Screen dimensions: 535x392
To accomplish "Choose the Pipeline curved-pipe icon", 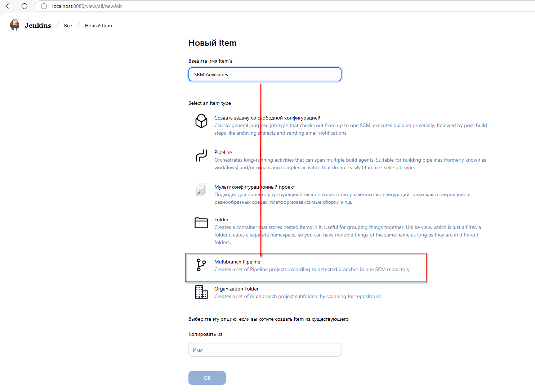I will (201, 156).
